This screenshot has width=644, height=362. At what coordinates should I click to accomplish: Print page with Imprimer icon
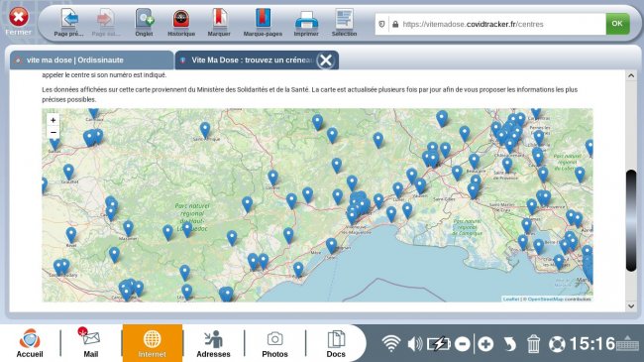306,23
